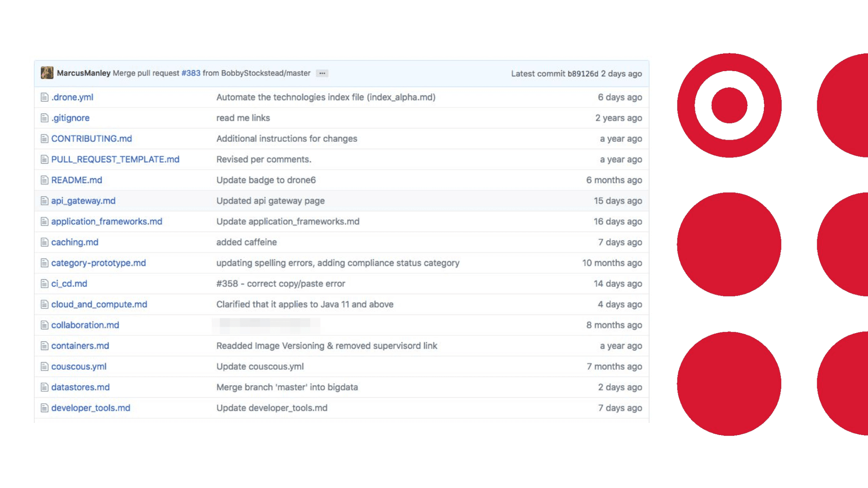
Task: Click the file icon beside category-prototype.md
Action: tap(44, 263)
